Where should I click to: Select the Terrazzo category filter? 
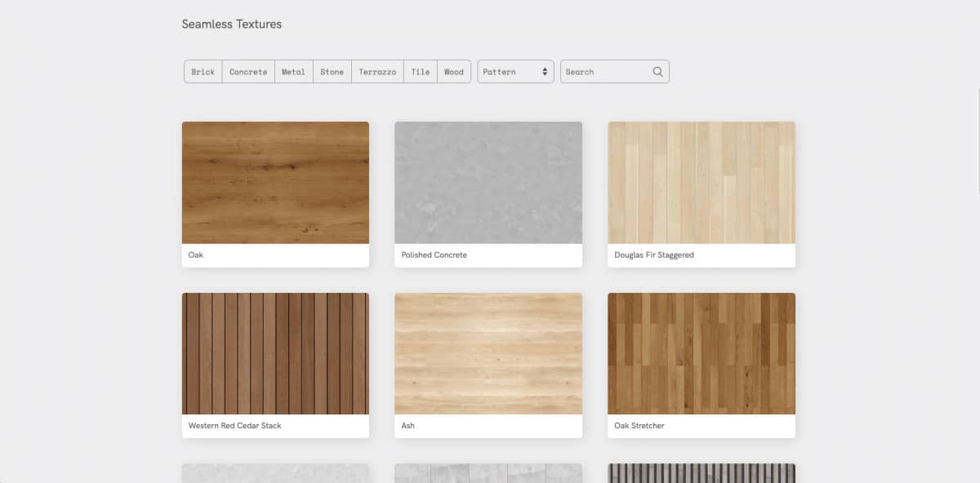pos(377,72)
